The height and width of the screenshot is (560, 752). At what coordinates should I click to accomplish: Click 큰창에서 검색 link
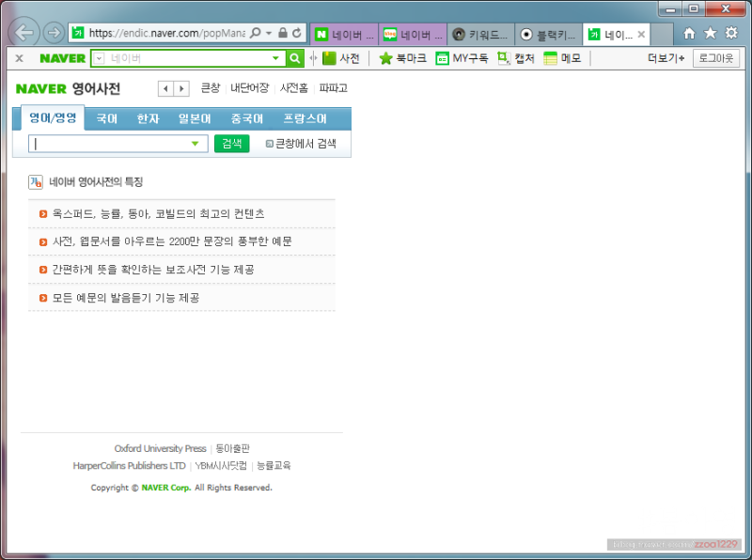(301, 144)
